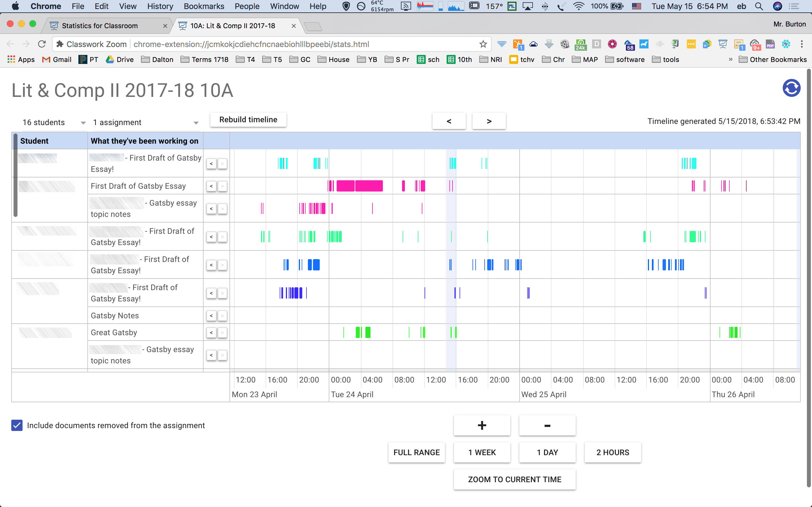This screenshot has width=812, height=507.
Task: Click the Rebuild timeline button
Action: point(248,120)
